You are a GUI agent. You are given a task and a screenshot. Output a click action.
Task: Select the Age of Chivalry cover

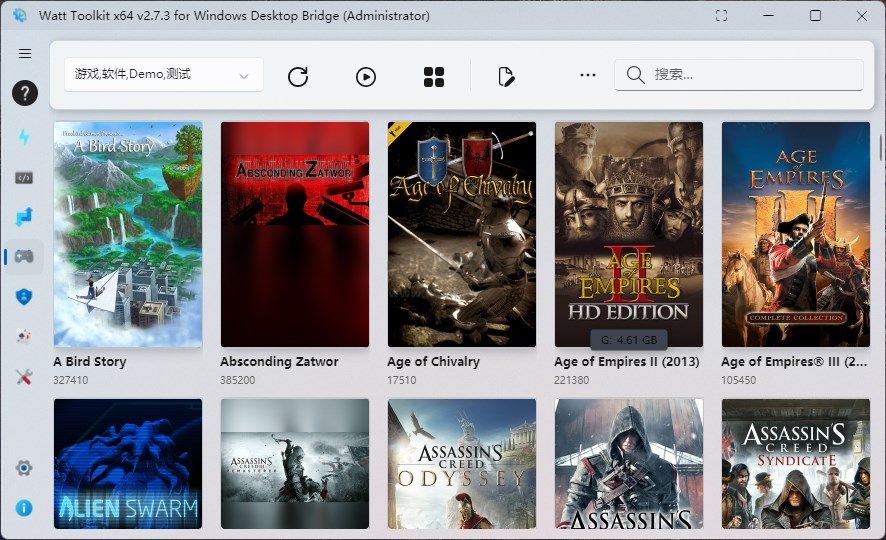pos(462,234)
